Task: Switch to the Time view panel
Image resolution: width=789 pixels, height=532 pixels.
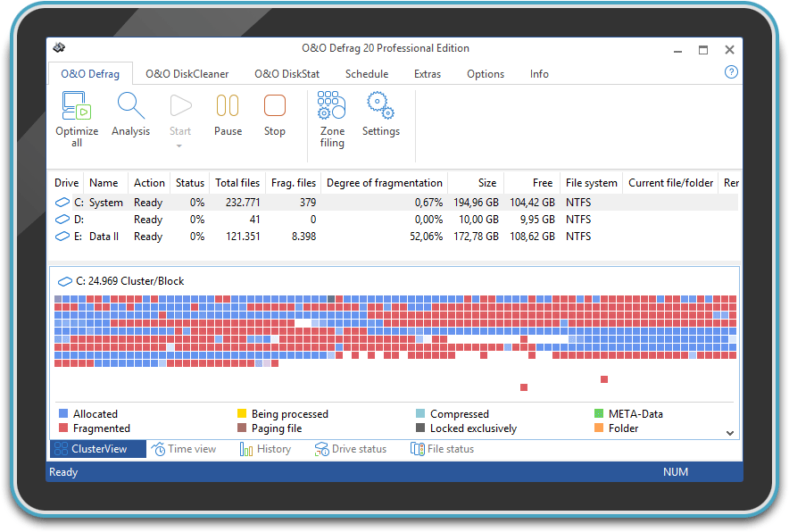Action: 185,449
